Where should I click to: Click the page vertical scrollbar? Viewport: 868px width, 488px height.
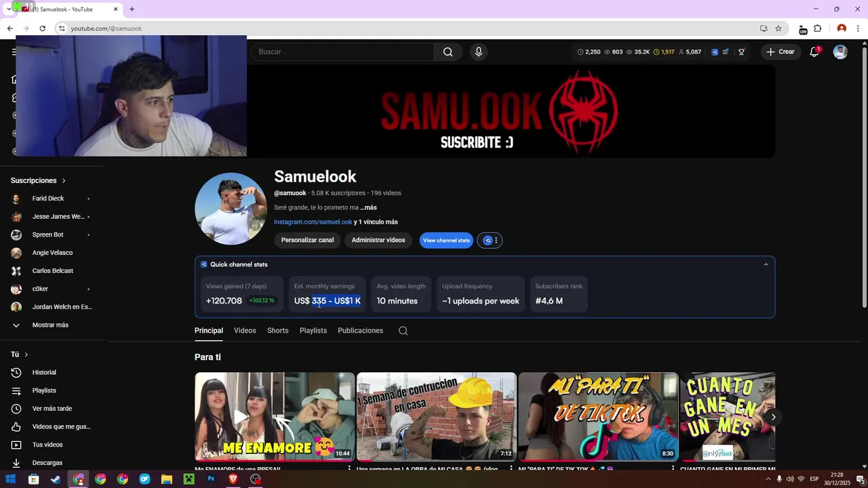[864, 176]
